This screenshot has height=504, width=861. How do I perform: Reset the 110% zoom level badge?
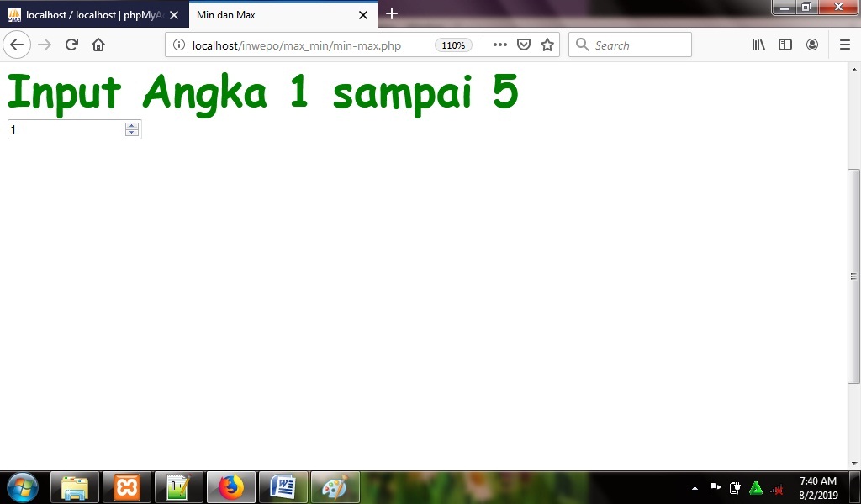[453, 45]
